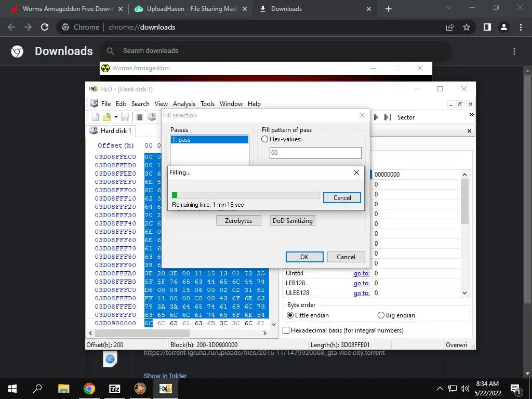This screenshot has height=399, width=532.
Task: Click the last sector arrow icon
Action: pos(388,117)
